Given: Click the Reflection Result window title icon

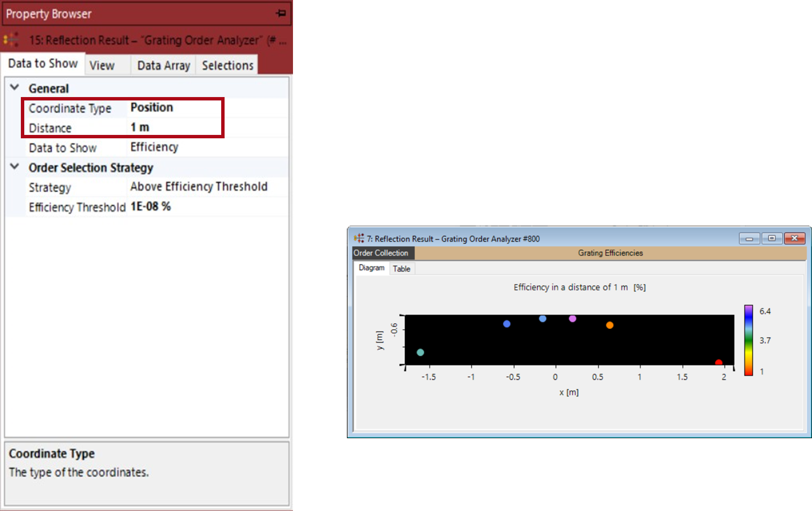Looking at the screenshot, I should tap(358, 238).
